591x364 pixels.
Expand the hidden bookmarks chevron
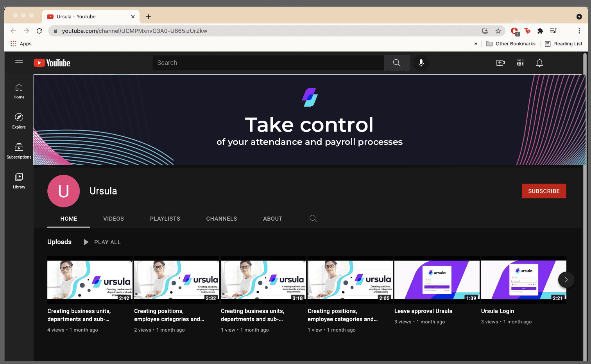476,44
